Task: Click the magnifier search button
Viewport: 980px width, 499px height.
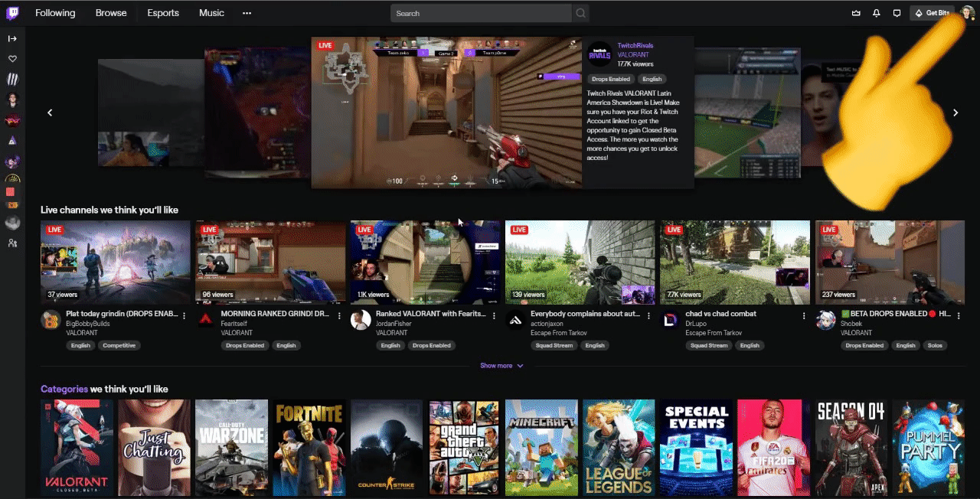Action: [x=581, y=13]
